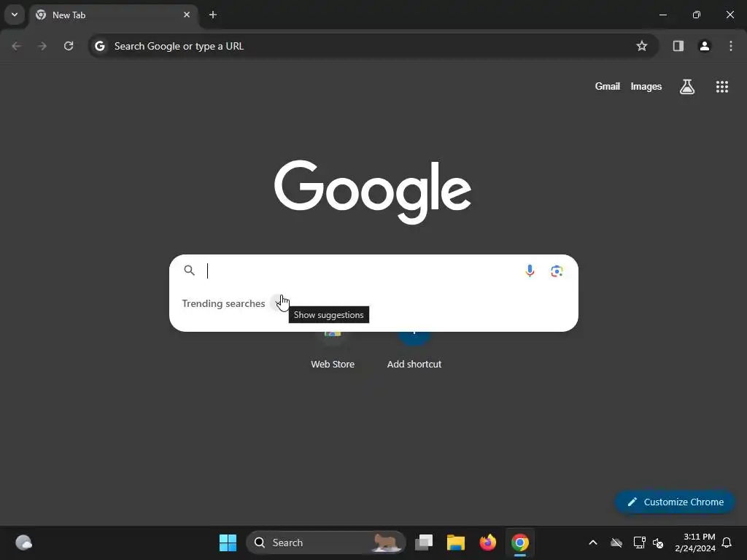Screen dimensions: 747x560
Task: Open network status tray icon
Action: [x=639, y=542]
